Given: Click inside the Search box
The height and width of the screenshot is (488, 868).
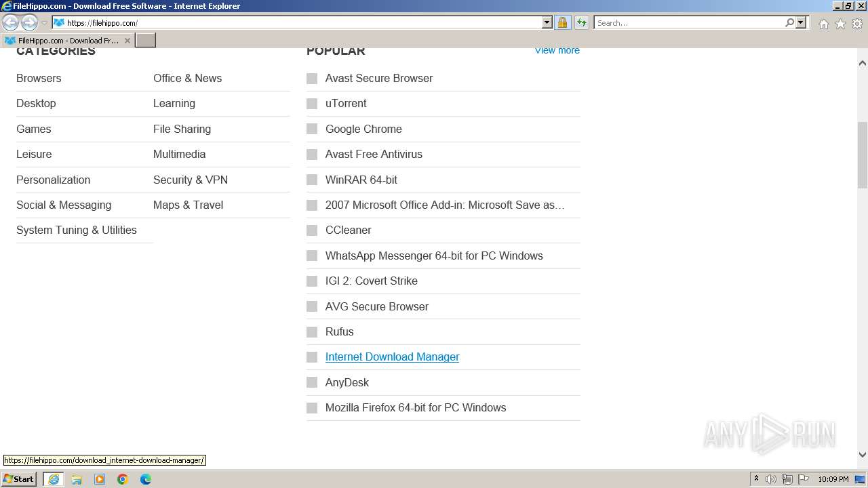Looking at the screenshot, I should point(689,22).
